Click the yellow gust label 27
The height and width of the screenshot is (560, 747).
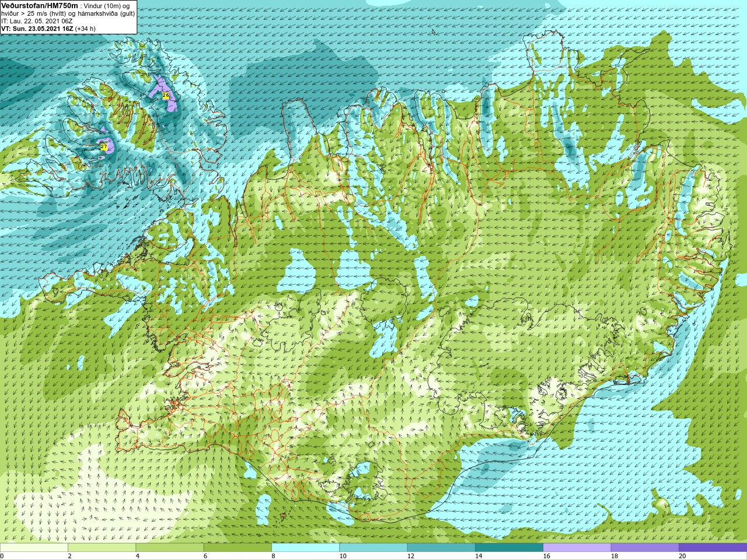point(104,147)
